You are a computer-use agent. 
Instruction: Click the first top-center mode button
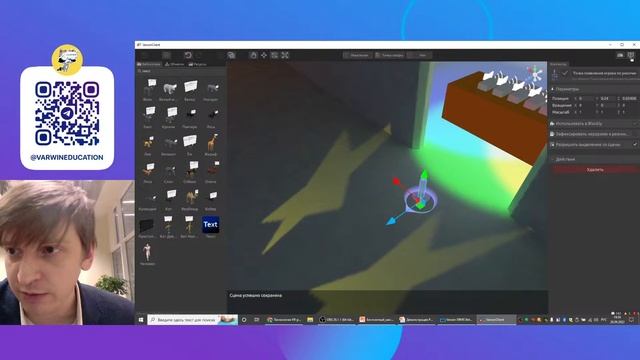coord(358,55)
